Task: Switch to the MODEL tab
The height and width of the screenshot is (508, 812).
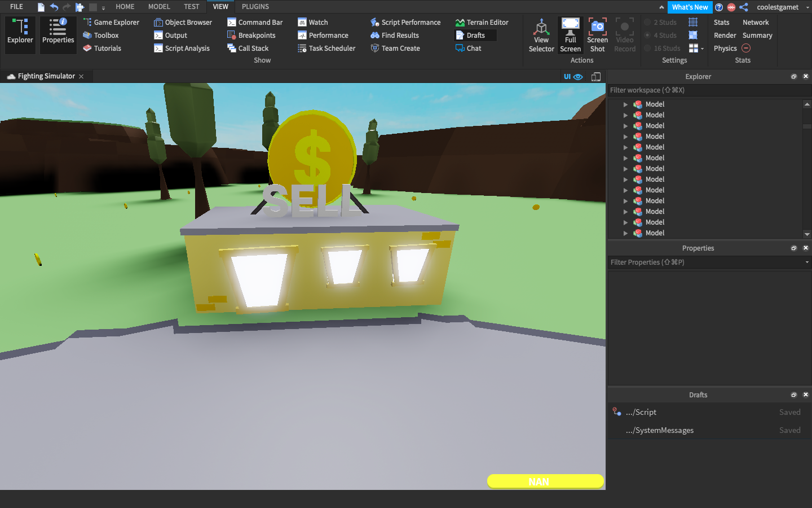Action: pyautogui.click(x=159, y=7)
